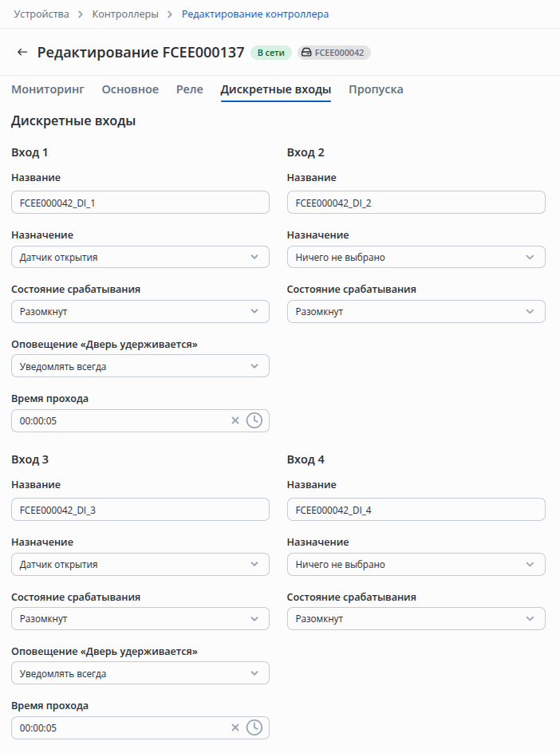This screenshot has height=753, width=560.
Task: Open time picker clock for Вход 1
Action: 254,420
